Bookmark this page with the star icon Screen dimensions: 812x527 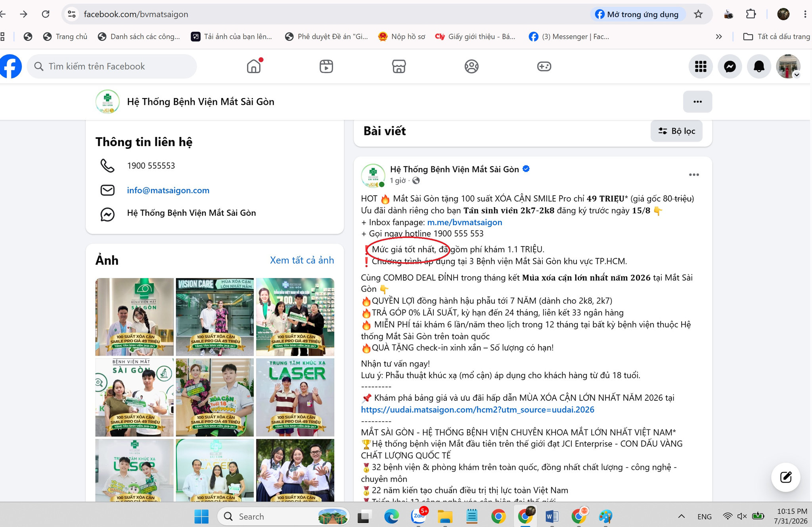698,14
